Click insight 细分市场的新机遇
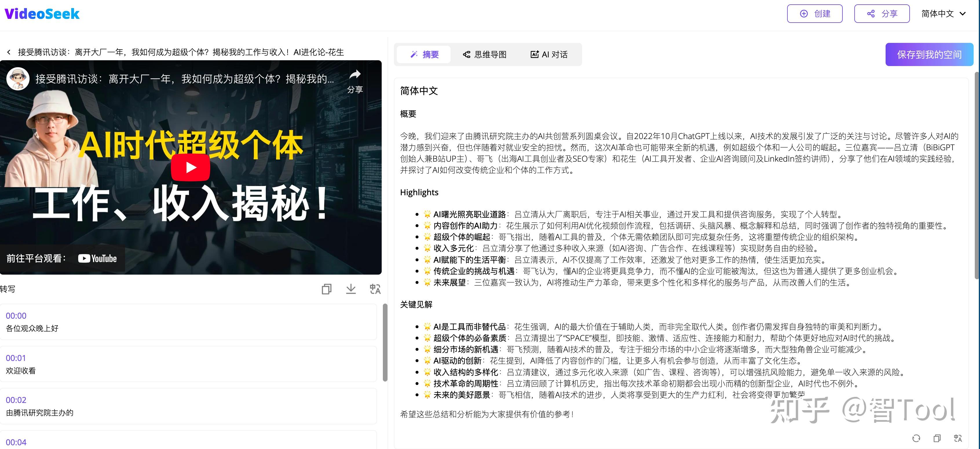The width and height of the screenshot is (980, 449). tap(466, 349)
